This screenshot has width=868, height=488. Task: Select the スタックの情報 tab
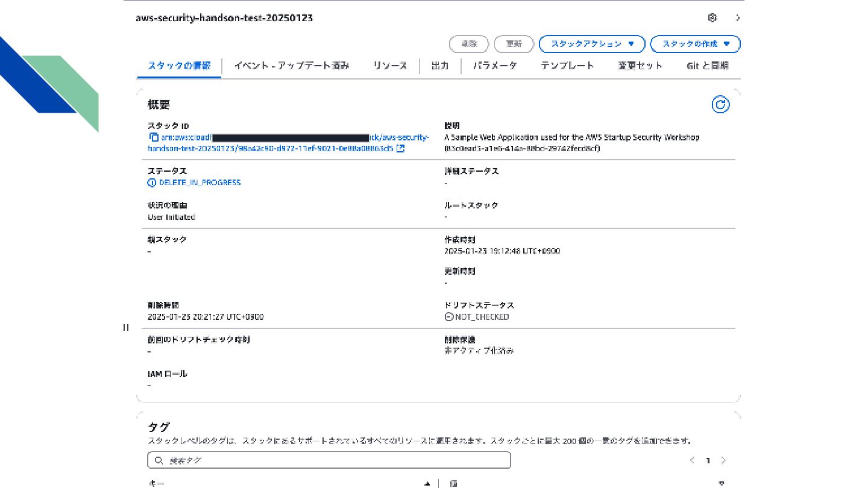(x=179, y=66)
